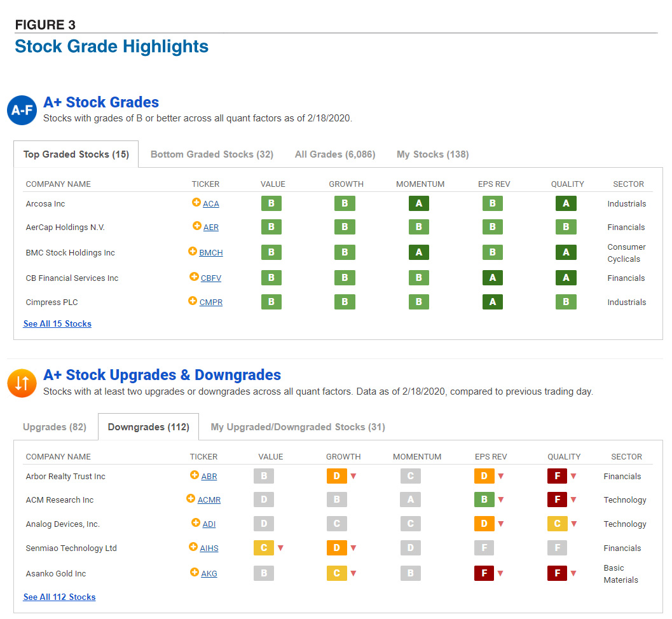Click the plus icon beside AER ticker

pyautogui.click(x=196, y=226)
